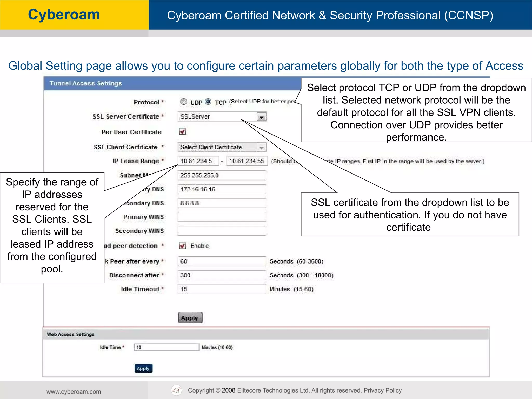Click the Check Peer after every field 60

point(222,261)
